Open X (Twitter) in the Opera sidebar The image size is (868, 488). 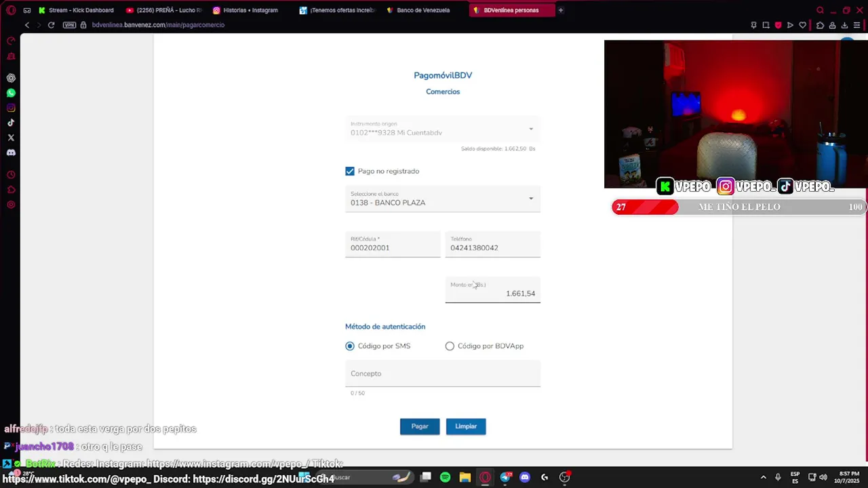[x=11, y=138]
